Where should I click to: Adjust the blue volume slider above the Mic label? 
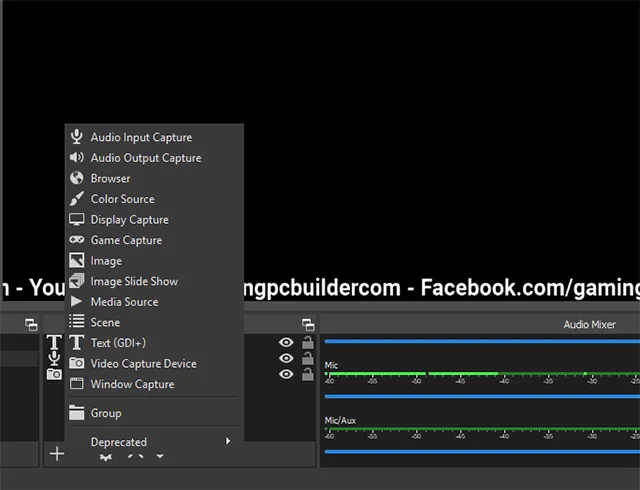pyautogui.click(x=482, y=341)
